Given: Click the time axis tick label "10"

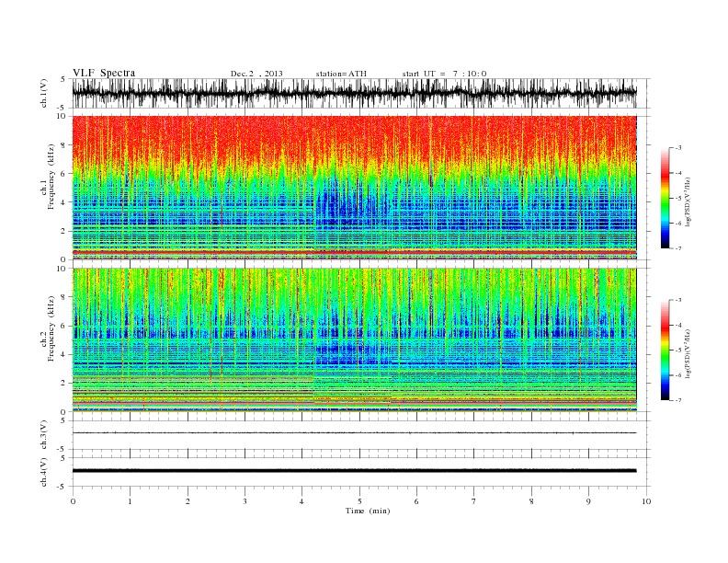Looking at the screenshot, I should (646, 501).
